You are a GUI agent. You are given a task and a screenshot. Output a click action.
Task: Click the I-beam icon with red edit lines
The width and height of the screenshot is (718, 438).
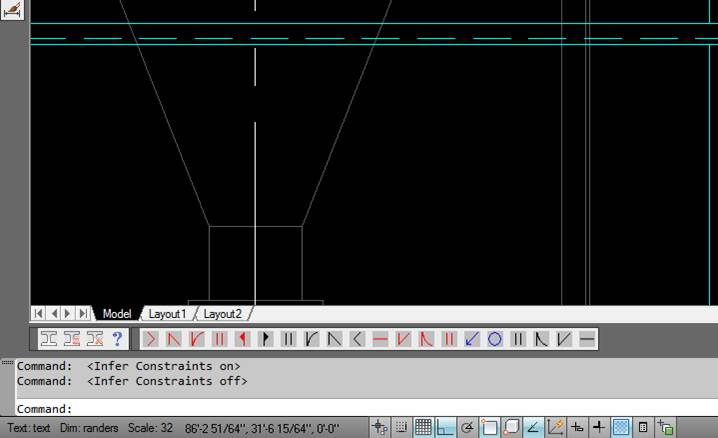click(72, 339)
